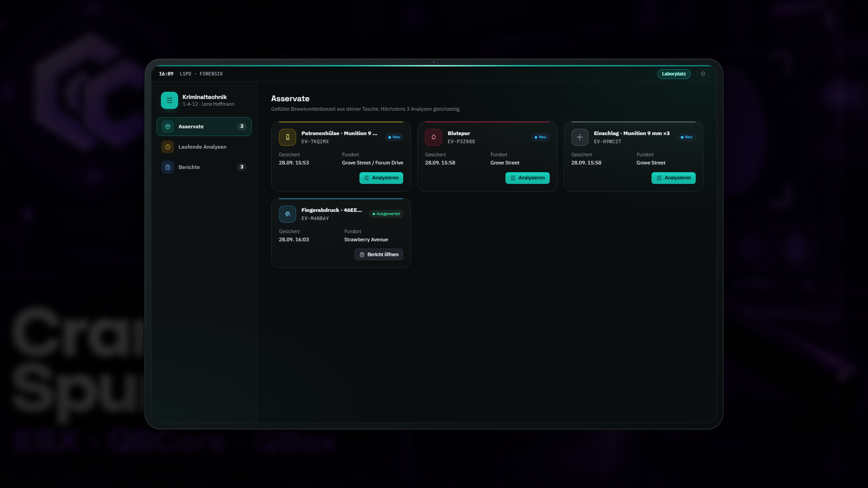Click the Berichte count badge 3
Screen dimensions: 868x488
242,167
